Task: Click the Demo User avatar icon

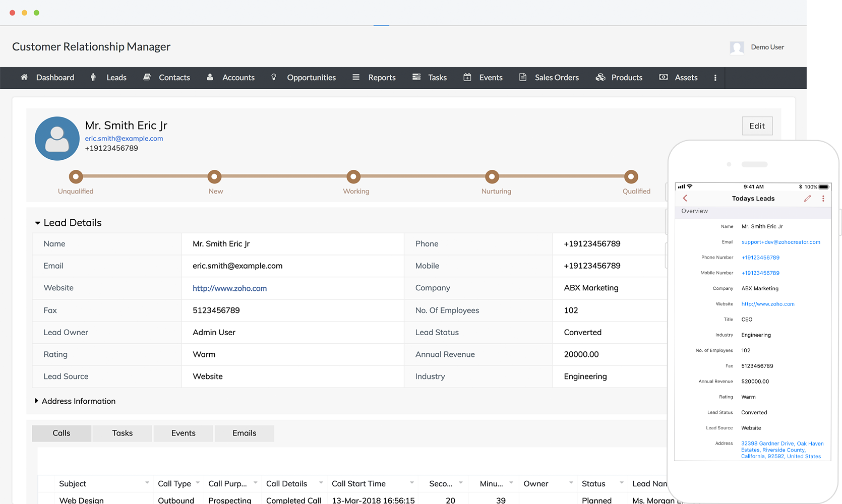Action: click(737, 47)
